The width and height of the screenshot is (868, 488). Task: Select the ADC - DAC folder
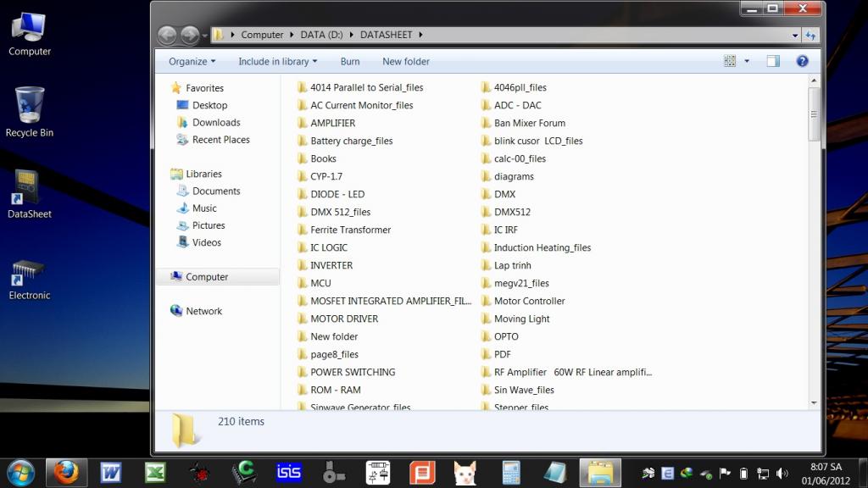pos(518,105)
